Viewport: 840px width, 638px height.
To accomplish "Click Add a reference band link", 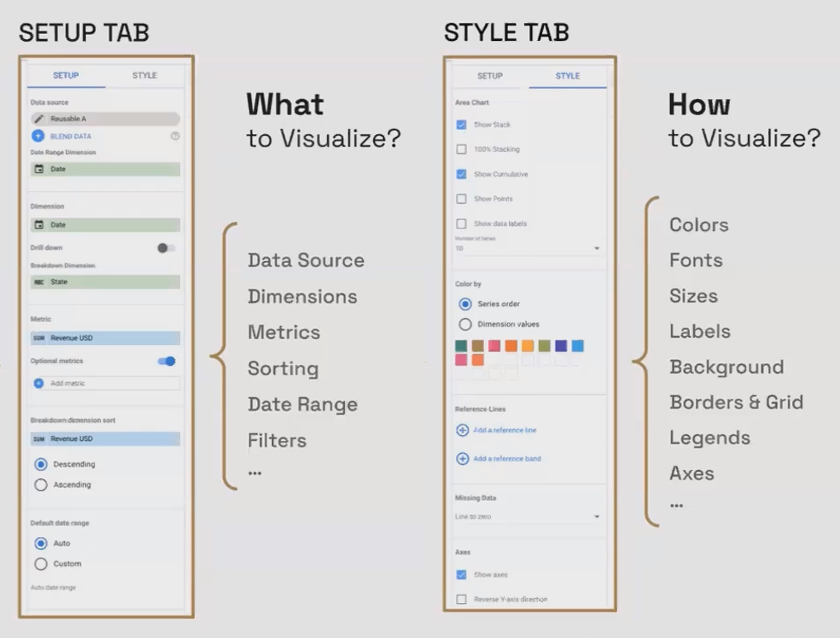I will (507, 459).
